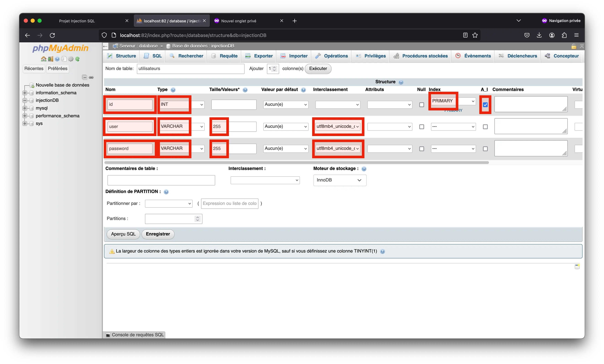This screenshot has height=364, width=604.
Task: Open the MySQL documentation page icon
Action: click(64, 59)
